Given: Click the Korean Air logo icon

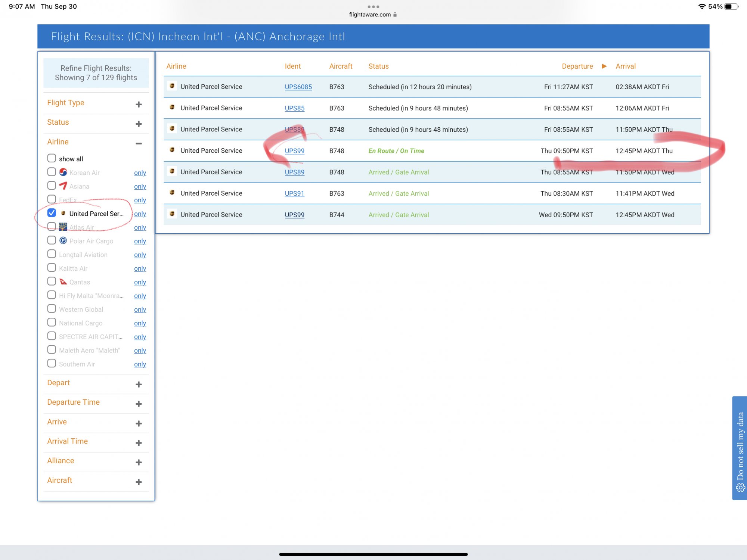Looking at the screenshot, I should coord(63,172).
